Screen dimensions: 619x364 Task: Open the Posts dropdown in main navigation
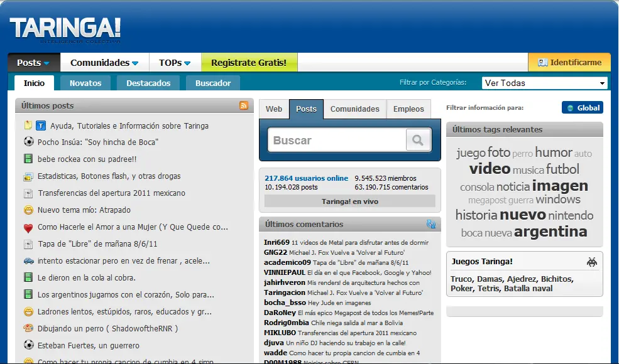[x=33, y=63]
